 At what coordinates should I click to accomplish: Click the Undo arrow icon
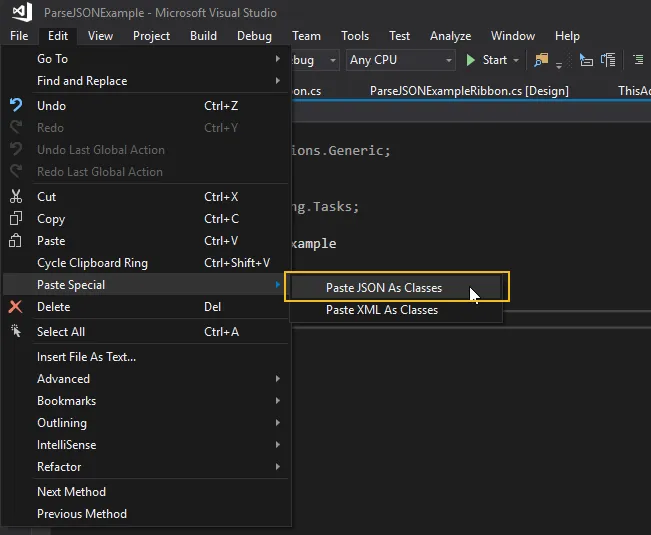16,105
